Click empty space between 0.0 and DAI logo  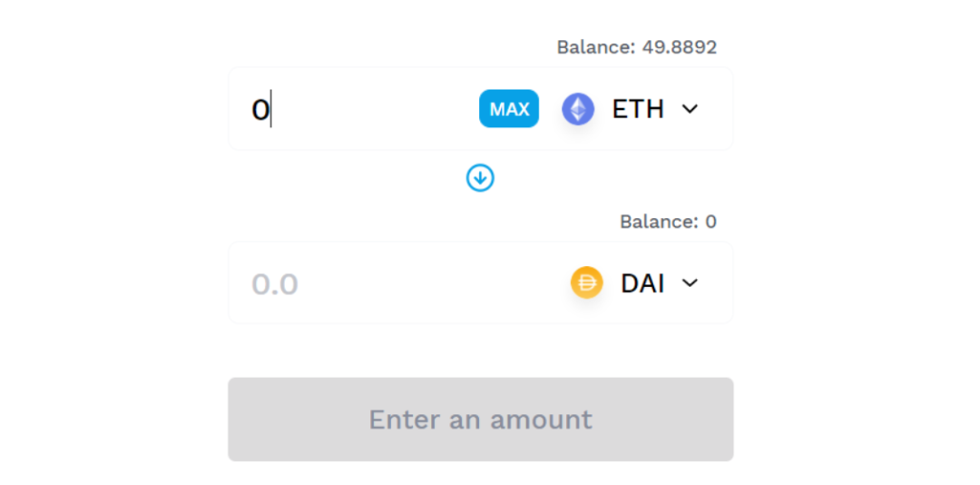(431, 283)
